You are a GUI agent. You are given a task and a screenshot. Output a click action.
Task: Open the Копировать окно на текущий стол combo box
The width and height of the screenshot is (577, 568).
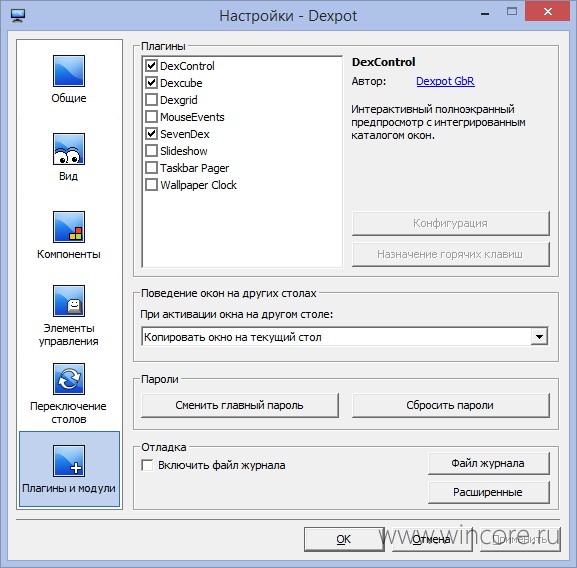pos(345,337)
